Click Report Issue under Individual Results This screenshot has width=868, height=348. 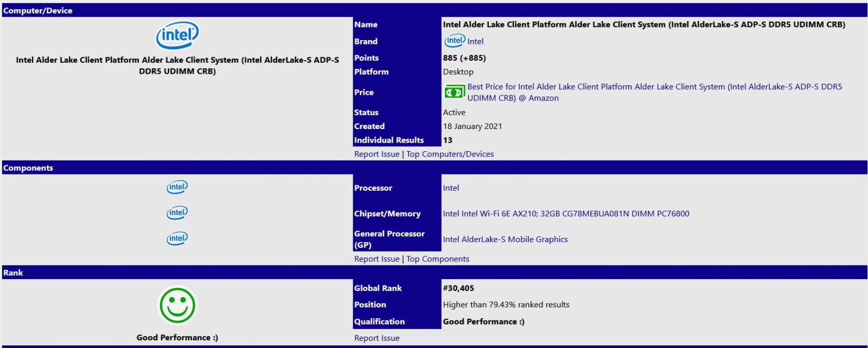click(376, 154)
